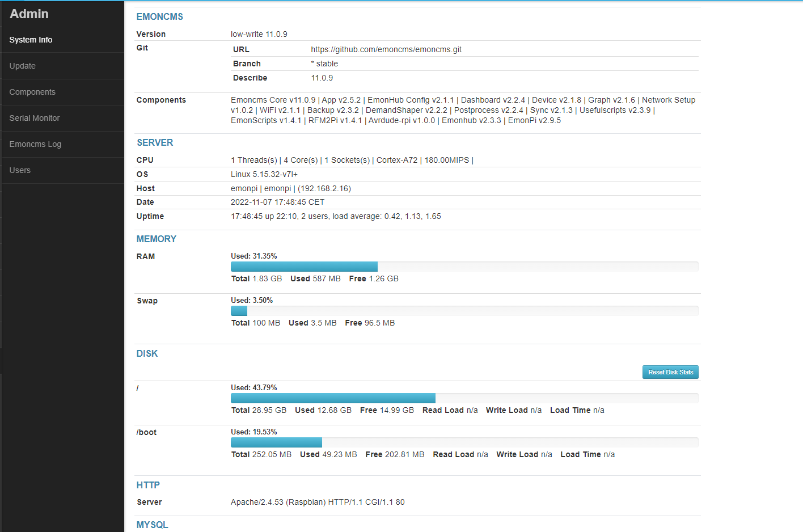The height and width of the screenshot is (532, 803).
Task: Click the date '2022-11-07 17:48:45 CET'
Action: (x=278, y=202)
